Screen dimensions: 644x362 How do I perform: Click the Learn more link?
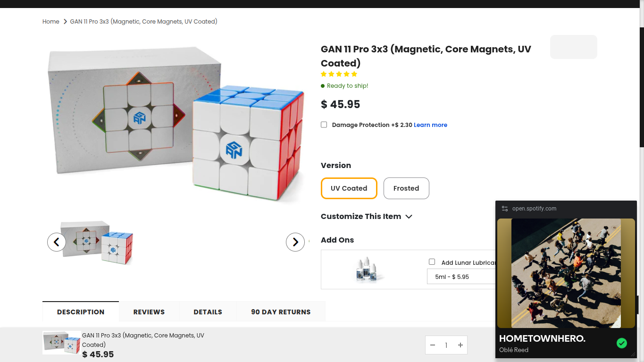click(430, 125)
